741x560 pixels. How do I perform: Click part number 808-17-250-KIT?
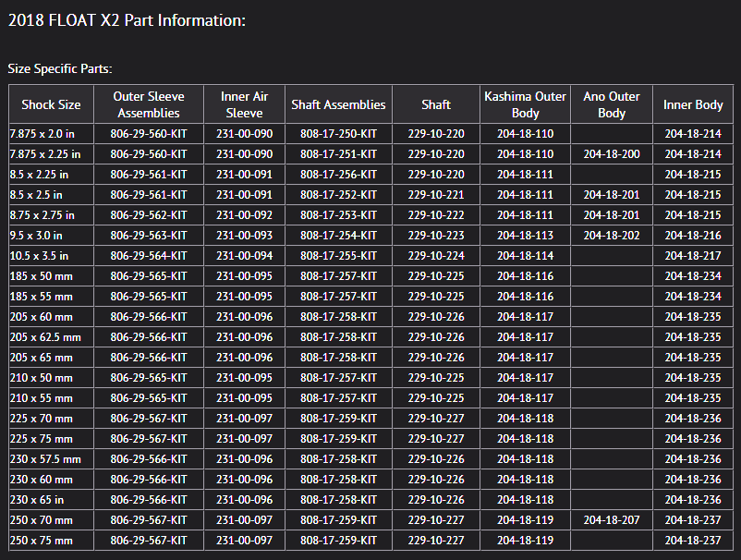tap(338, 134)
